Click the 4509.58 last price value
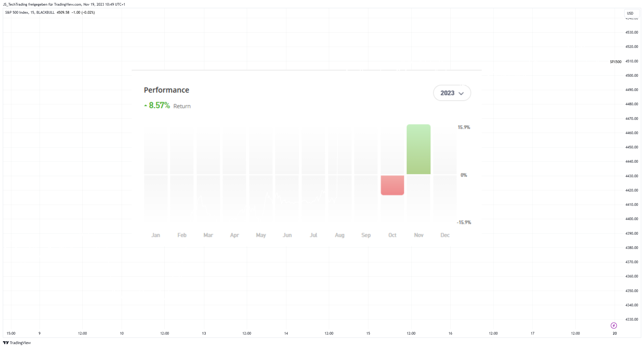 (x=63, y=12)
